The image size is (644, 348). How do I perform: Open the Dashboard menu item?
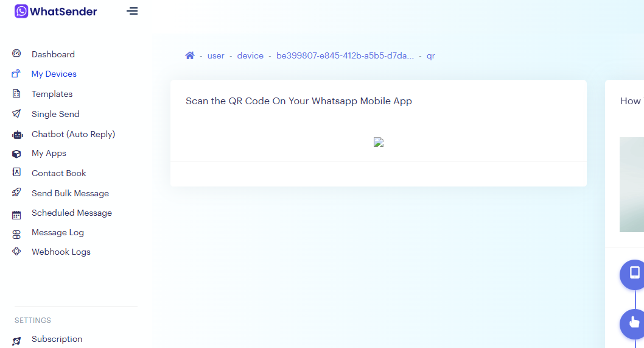point(53,54)
